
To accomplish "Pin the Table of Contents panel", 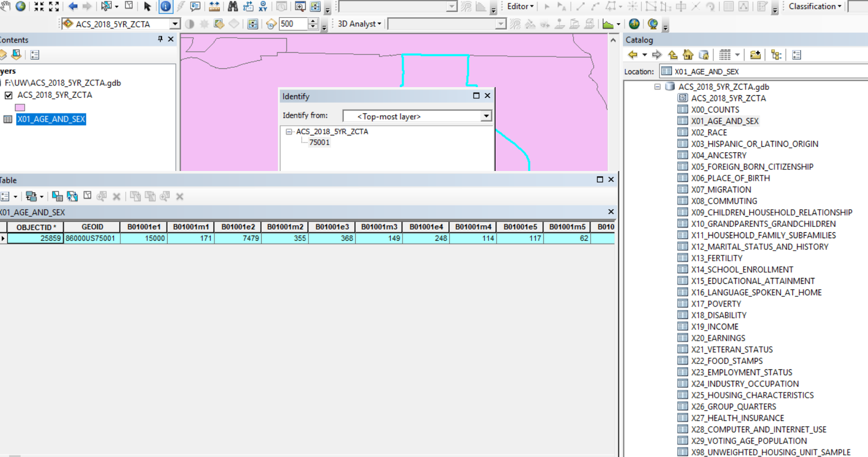I will (x=160, y=39).
